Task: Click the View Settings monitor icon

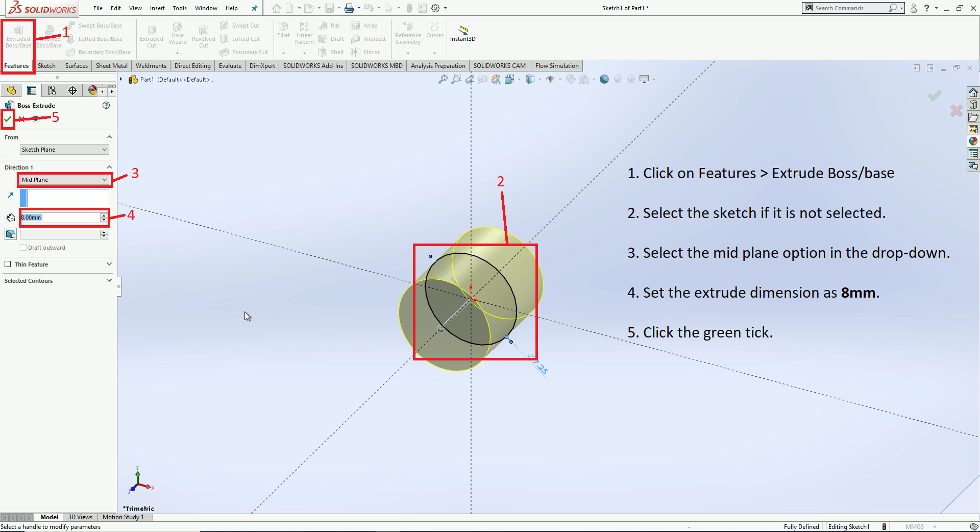Action: pyautogui.click(x=644, y=79)
